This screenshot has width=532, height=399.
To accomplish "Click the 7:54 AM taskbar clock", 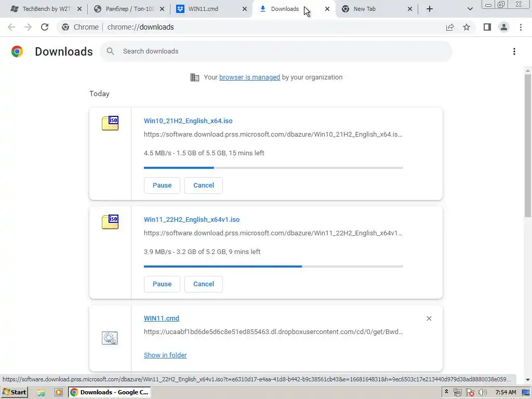I will point(506,392).
